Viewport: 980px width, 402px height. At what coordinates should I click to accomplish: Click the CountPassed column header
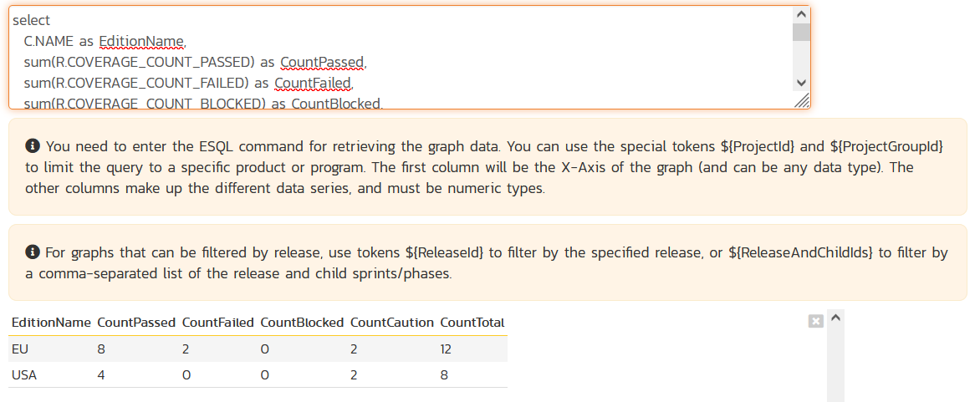pyautogui.click(x=136, y=323)
